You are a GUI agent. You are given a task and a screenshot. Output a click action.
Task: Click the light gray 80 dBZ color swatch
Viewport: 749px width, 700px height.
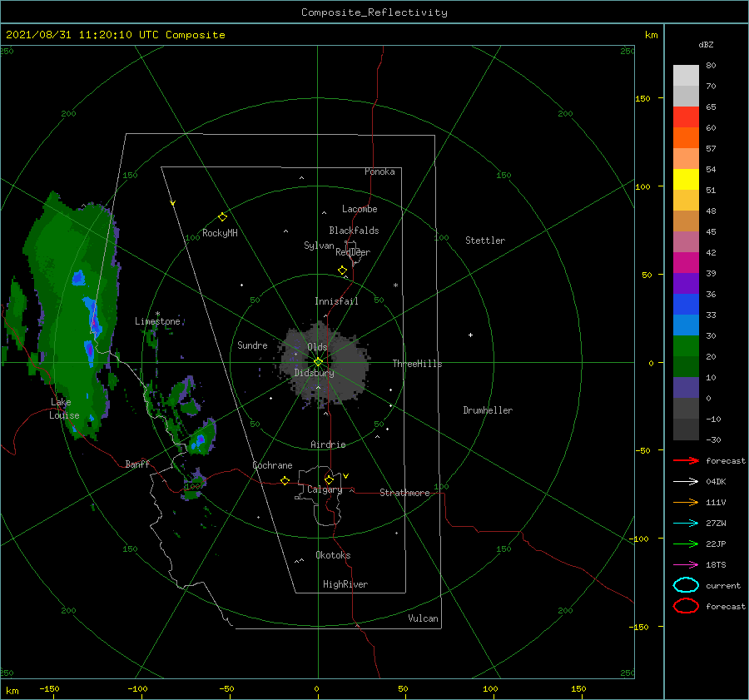(x=686, y=76)
